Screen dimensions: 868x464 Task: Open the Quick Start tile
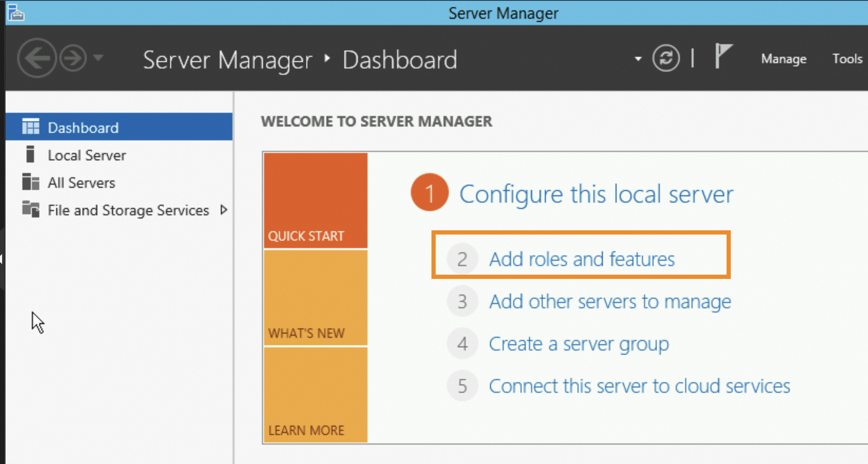point(315,200)
